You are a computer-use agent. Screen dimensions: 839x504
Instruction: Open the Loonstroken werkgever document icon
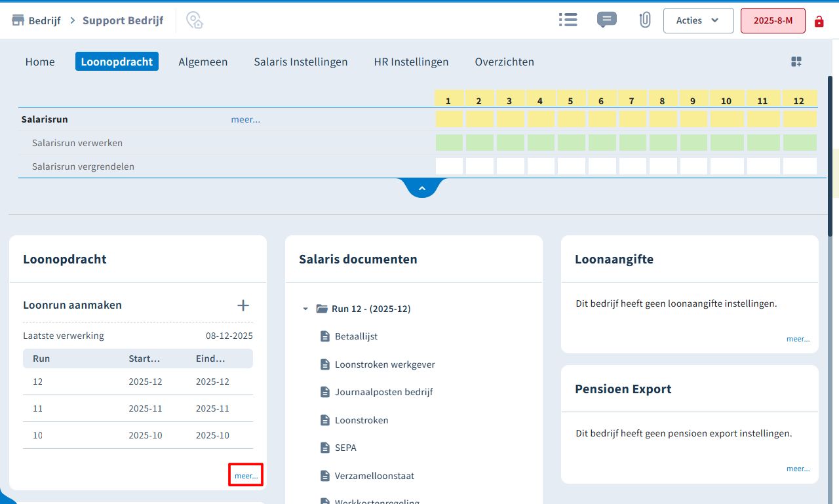pos(324,364)
